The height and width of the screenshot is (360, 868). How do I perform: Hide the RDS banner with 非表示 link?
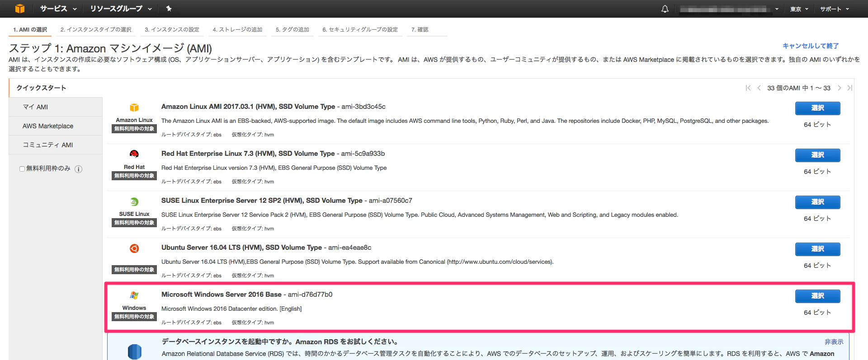pos(834,342)
